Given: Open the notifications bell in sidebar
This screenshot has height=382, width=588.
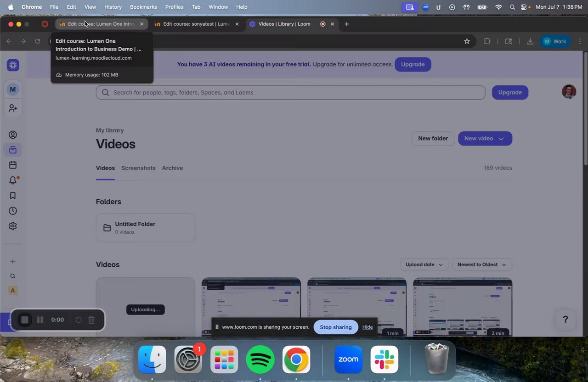Looking at the screenshot, I should click(x=13, y=180).
